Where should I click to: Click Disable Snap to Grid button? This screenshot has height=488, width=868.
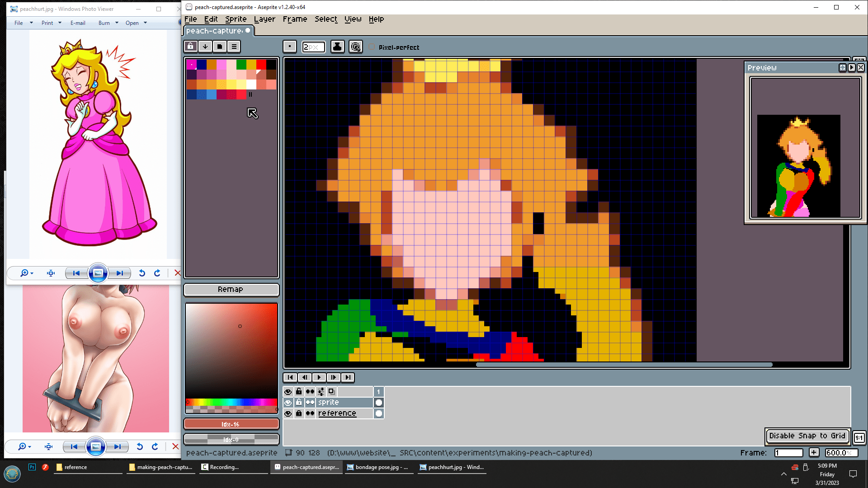point(807,436)
